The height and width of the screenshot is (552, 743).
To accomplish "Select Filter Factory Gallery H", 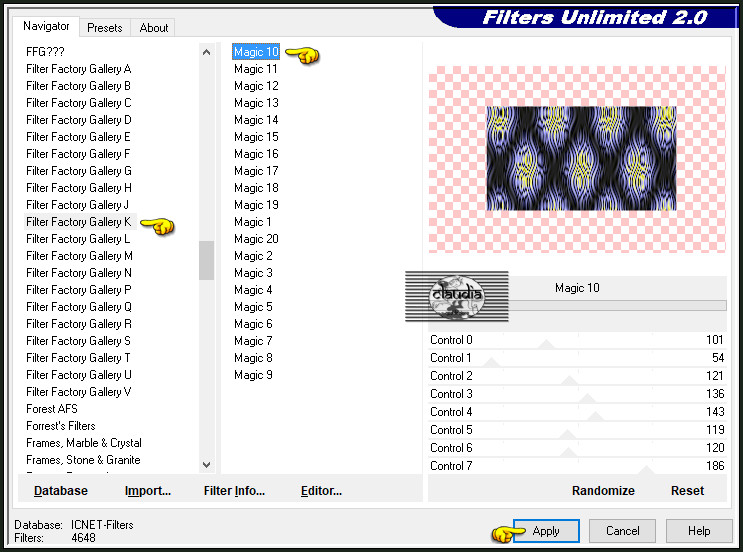I will click(79, 188).
